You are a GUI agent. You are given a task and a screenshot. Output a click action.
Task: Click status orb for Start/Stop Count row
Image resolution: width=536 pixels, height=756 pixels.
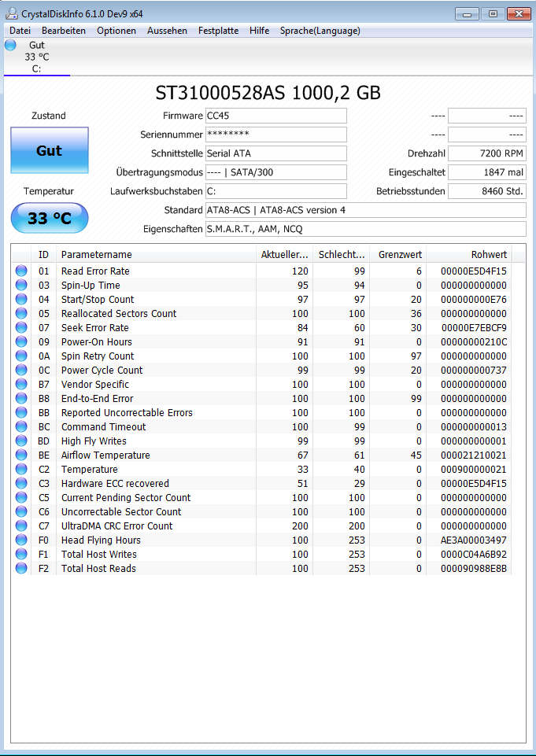21,300
